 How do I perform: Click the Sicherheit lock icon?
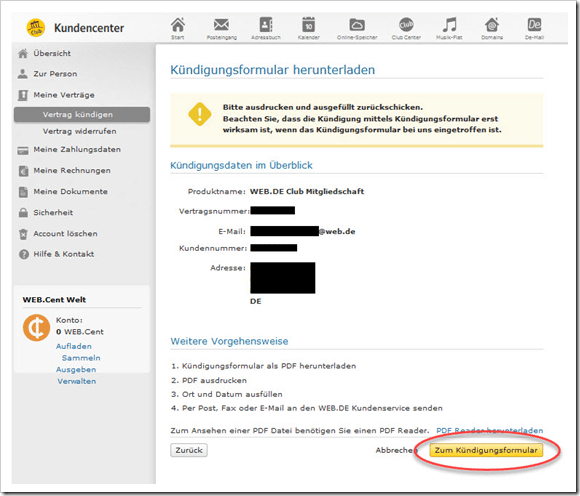23,213
